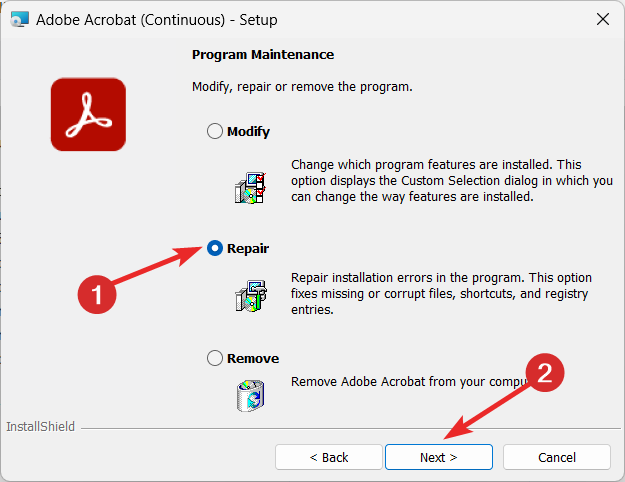Click the setup installer icon in title bar

pos(20,19)
